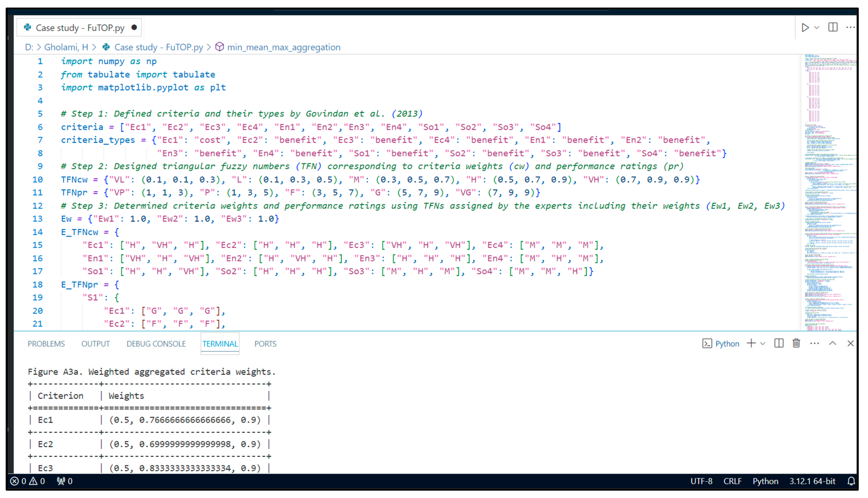Switch to the DEBUG CONSOLE tab
The image size is (868, 498).
[156, 344]
